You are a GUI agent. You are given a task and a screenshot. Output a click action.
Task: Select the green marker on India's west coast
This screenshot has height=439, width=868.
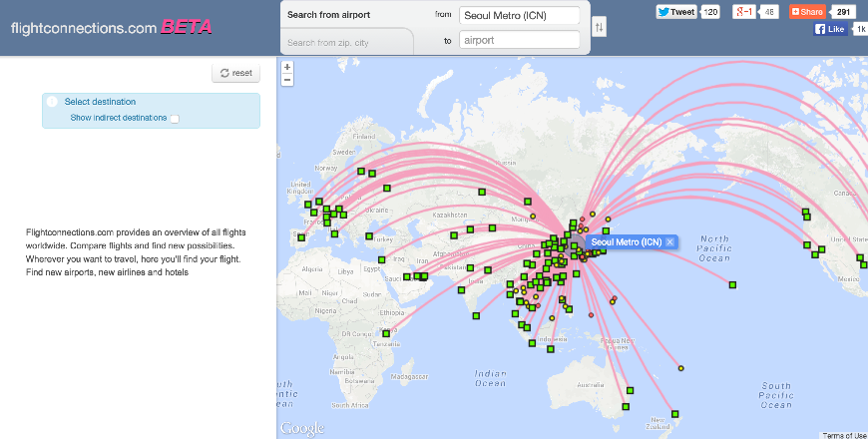(461, 289)
